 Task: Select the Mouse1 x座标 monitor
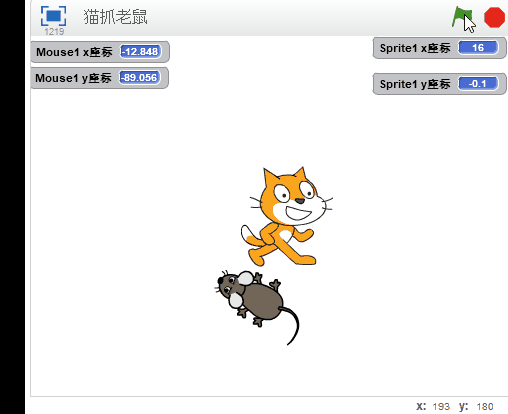pyautogui.click(x=100, y=52)
